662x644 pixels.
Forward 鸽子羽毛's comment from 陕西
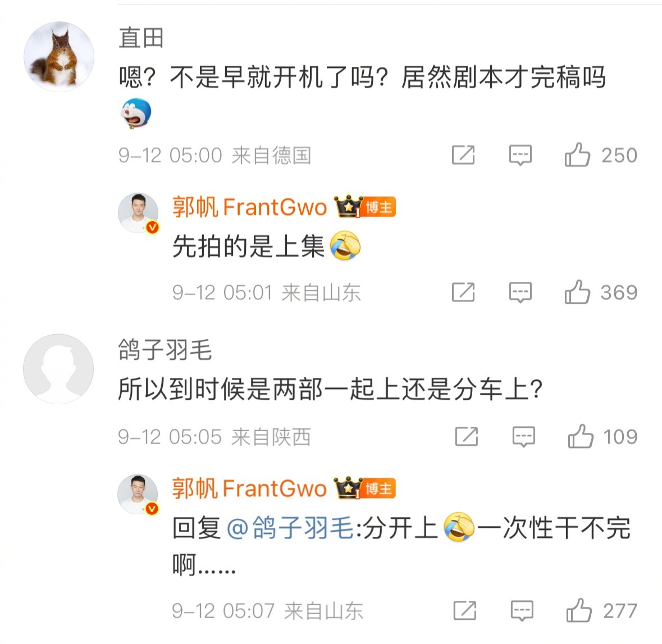click(x=467, y=436)
